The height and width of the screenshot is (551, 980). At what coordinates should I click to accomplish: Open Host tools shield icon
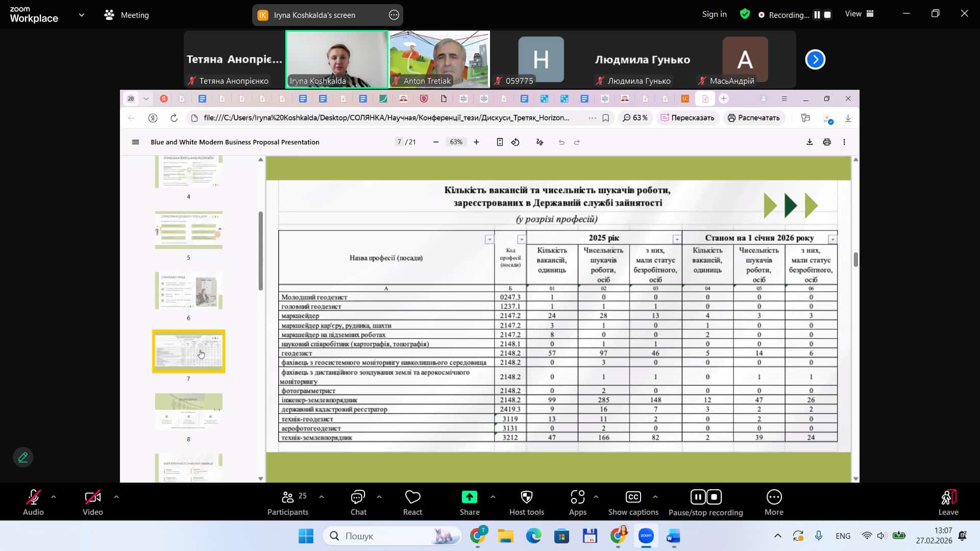click(526, 497)
